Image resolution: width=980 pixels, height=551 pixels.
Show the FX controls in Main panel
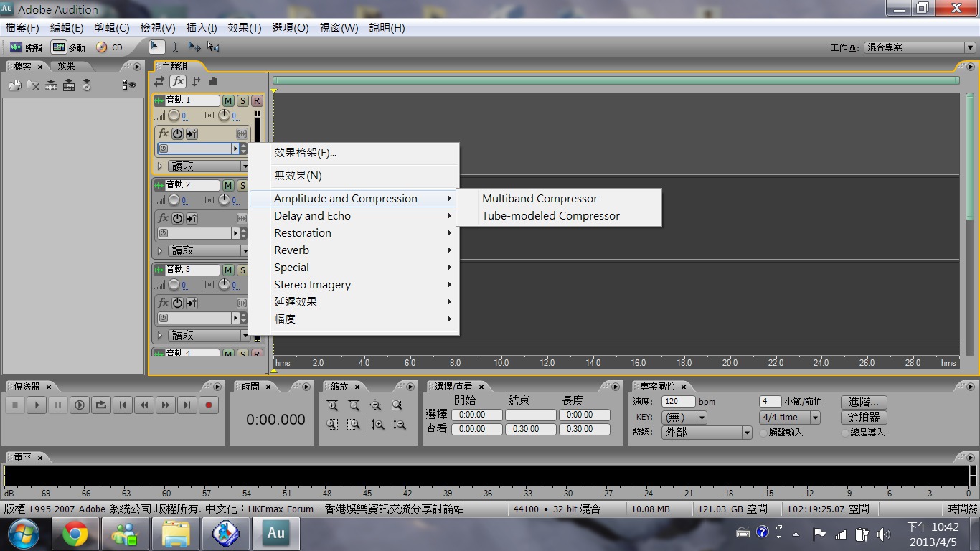tap(178, 82)
